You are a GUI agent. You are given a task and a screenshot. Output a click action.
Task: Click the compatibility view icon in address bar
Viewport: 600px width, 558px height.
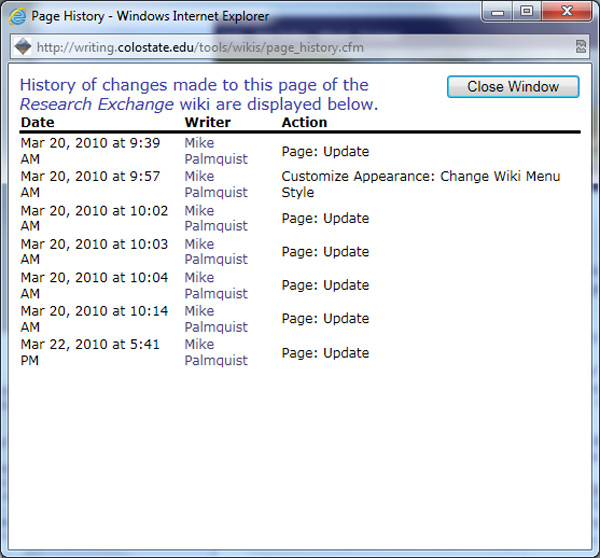580,47
